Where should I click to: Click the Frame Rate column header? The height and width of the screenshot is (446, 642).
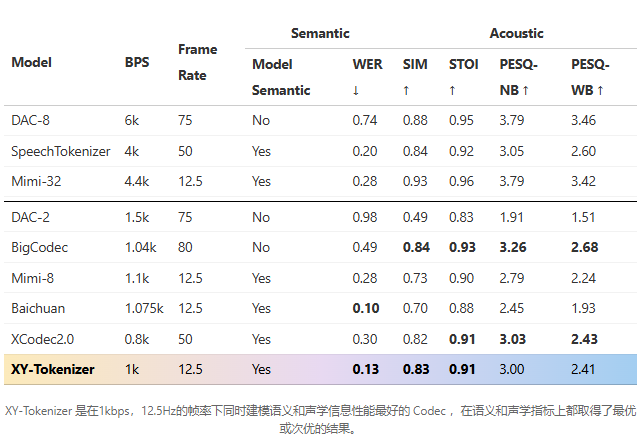(x=197, y=62)
